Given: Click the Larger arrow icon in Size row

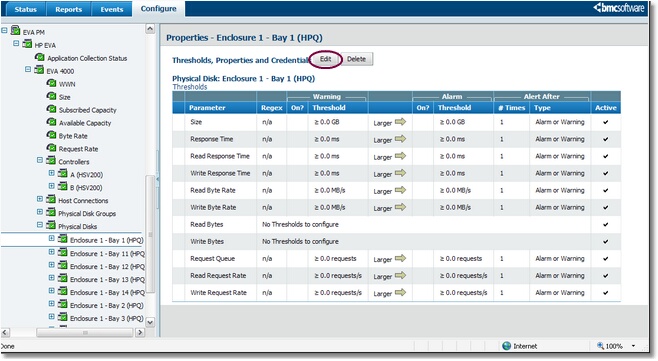Looking at the screenshot, I should (400, 122).
